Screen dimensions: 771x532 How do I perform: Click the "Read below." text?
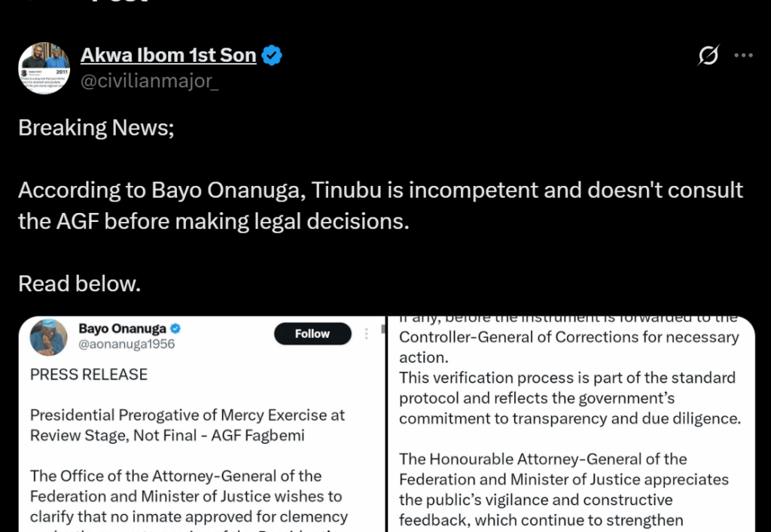click(x=79, y=284)
